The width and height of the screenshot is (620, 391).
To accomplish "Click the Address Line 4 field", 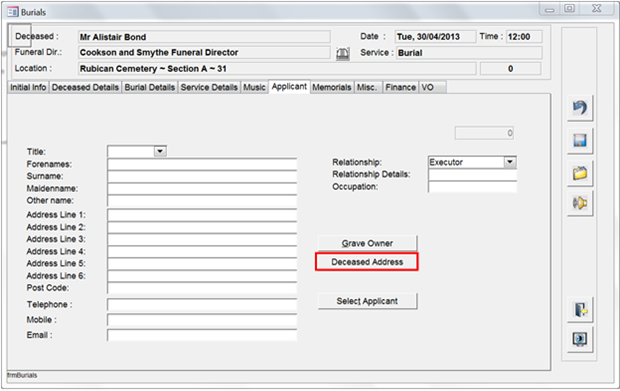I will coord(202,251).
